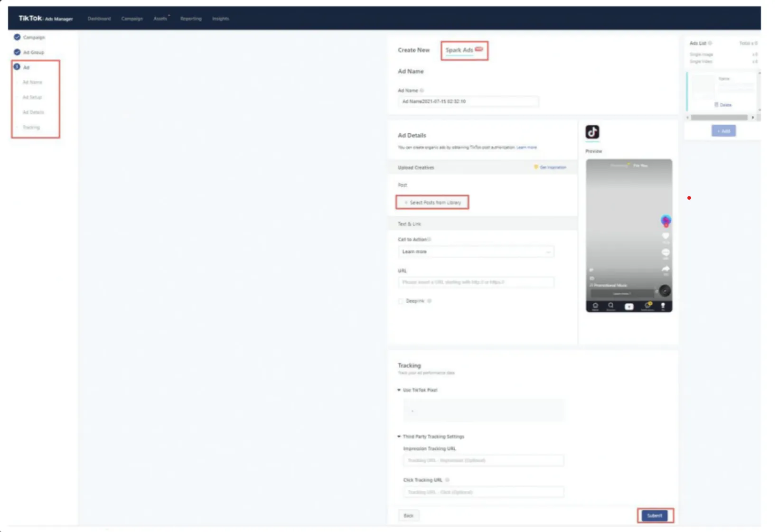The width and height of the screenshot is (778, 532).
Task: Open the Call to Action dropdown
Action: point(476,252)
